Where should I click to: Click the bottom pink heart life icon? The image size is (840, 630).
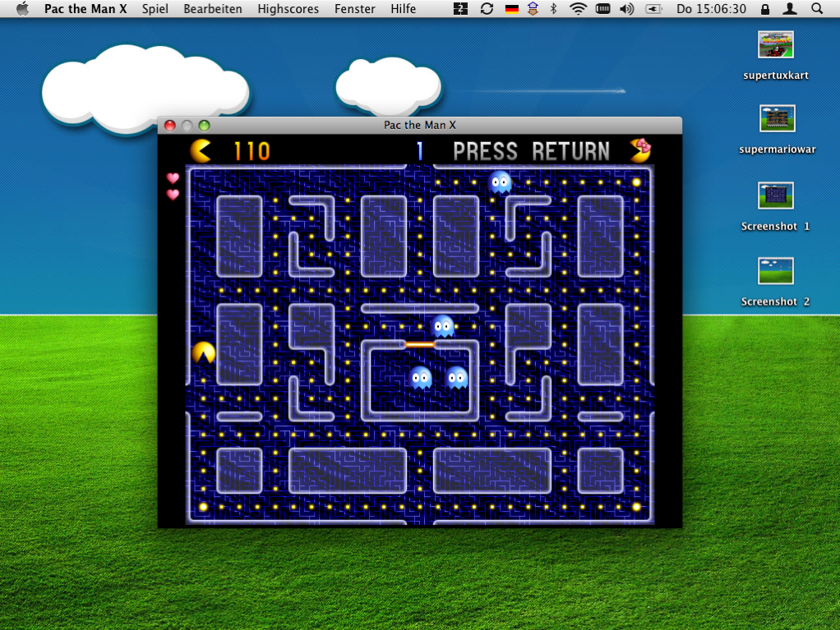tap(173, 195)
